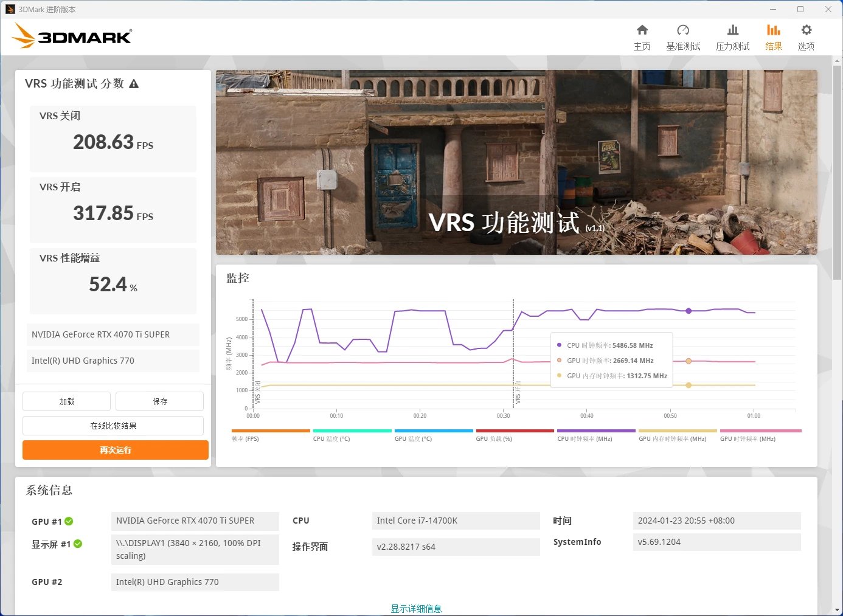The image size is (843, 616).
Task: Click green checkmark beside GPU #1
Action: tap(69, 521)
